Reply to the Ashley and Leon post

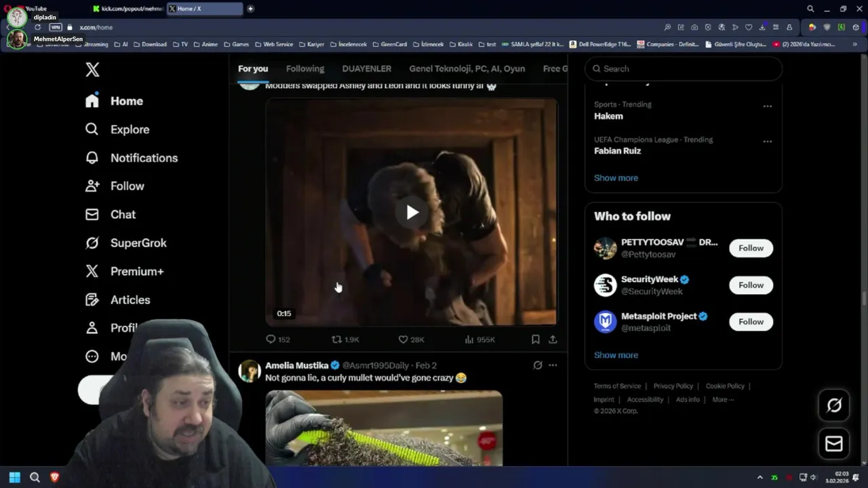277,340
